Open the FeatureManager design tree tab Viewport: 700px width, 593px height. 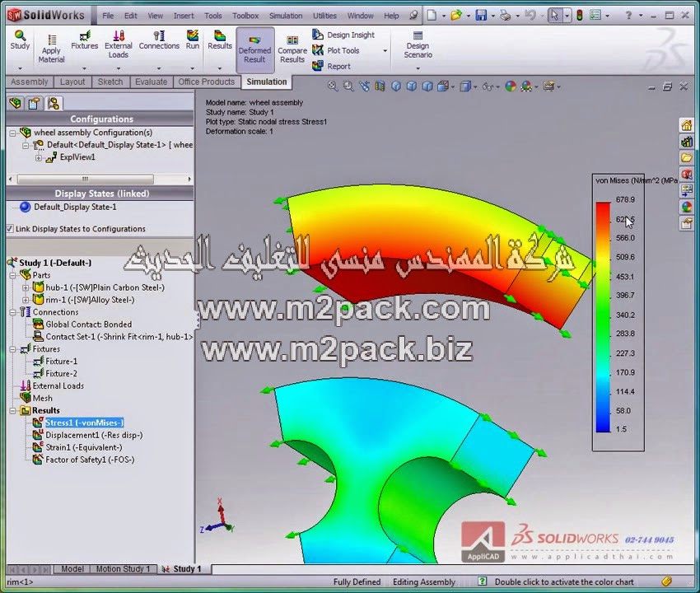coord(15,104)
